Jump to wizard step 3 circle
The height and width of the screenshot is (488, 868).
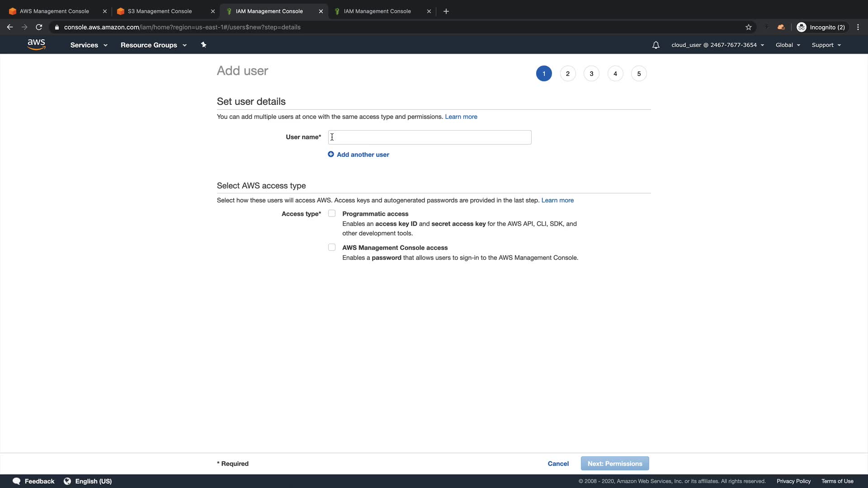click(x=591, y=74)
